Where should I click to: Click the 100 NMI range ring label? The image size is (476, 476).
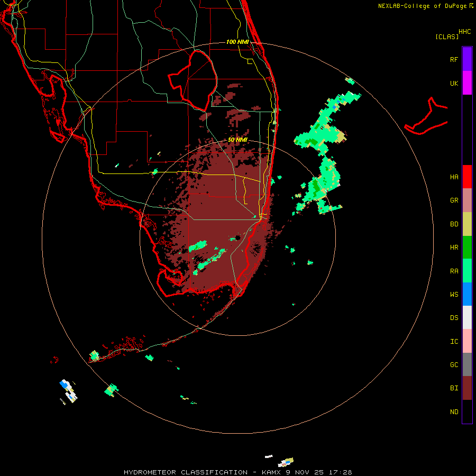237,42
